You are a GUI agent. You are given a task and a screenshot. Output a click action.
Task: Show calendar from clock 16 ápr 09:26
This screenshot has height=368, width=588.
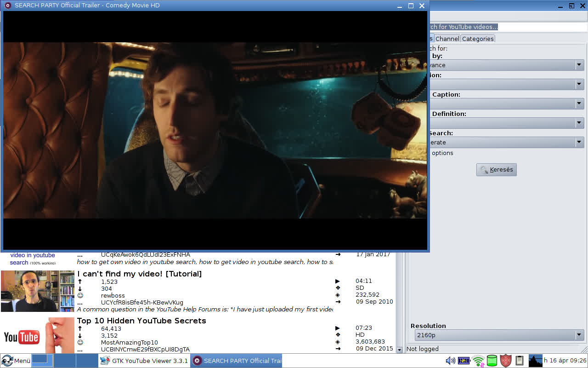[565, 361]
